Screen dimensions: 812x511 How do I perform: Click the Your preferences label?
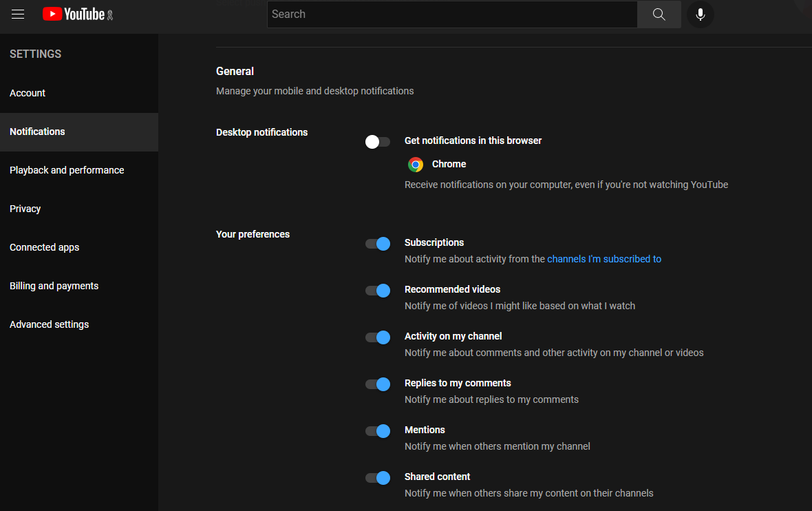point(253,234)
